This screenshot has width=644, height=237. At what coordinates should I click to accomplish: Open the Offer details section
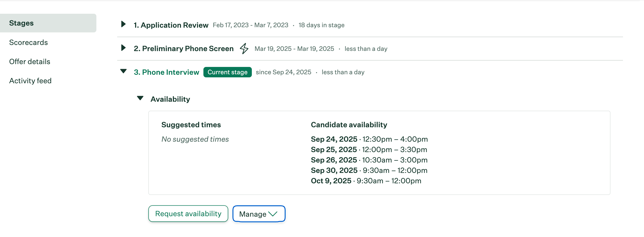(x=30, y=61)
